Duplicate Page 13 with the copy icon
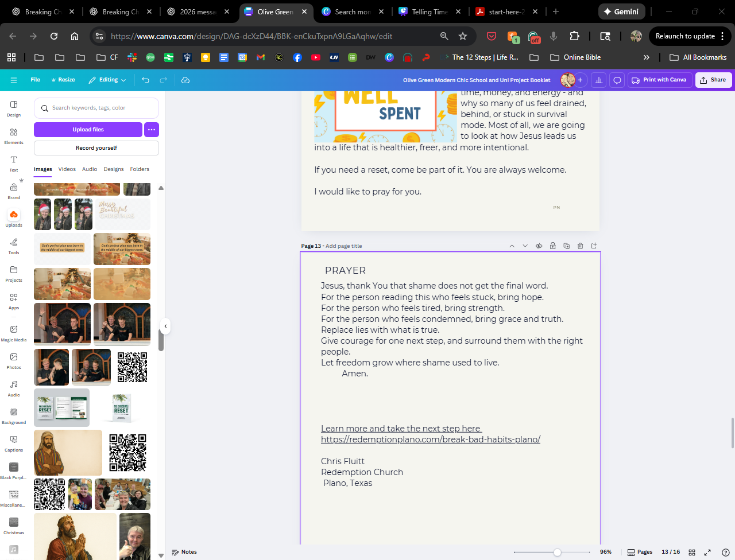Viewport: 735px width, 560px height. (x=566, y=246)
